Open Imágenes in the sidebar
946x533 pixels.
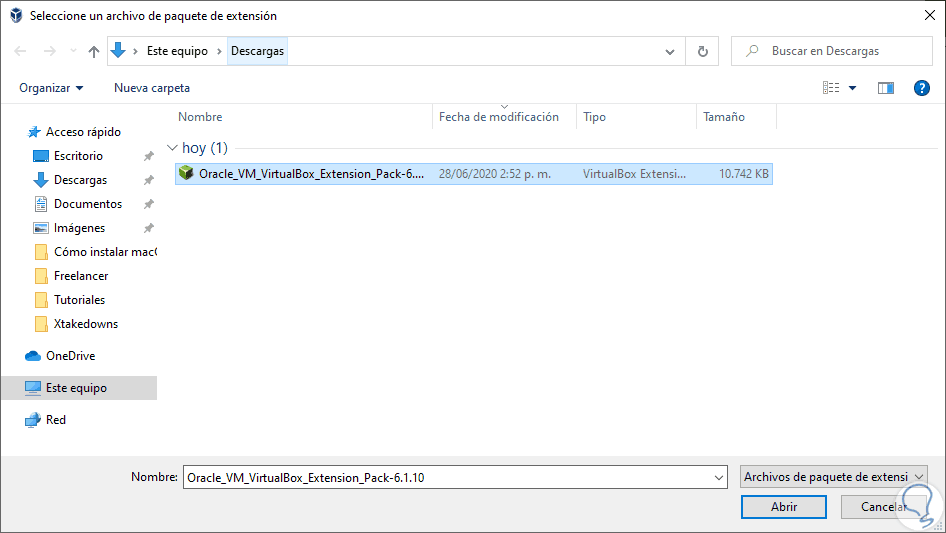pyautogui.click(x=79, y=228)
